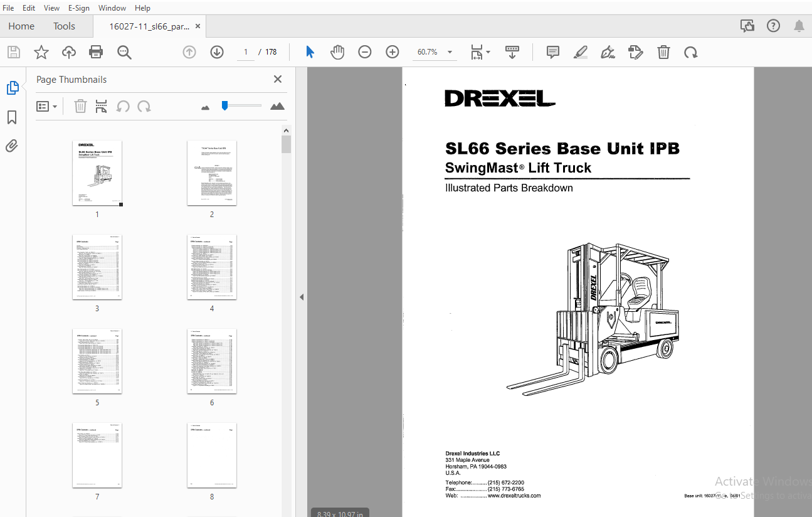This screenshot has height=517, width=812.
Task: Open the Help question mark icon
Action: [x=774, y=26]
